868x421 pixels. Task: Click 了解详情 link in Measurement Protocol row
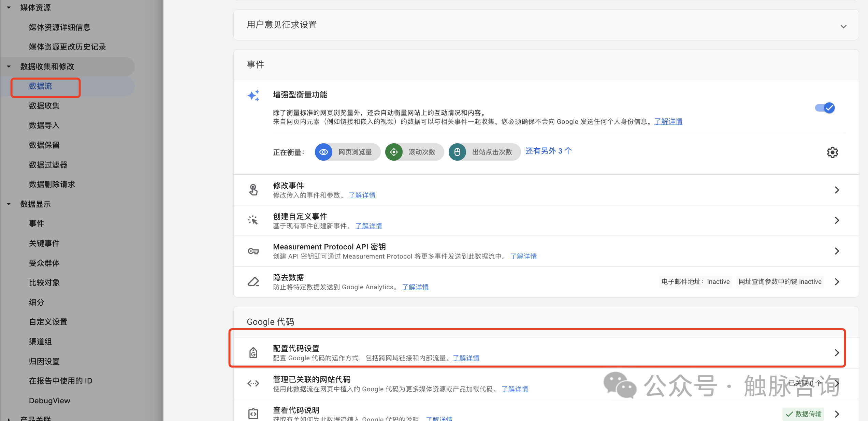click(x=523, y=256)
